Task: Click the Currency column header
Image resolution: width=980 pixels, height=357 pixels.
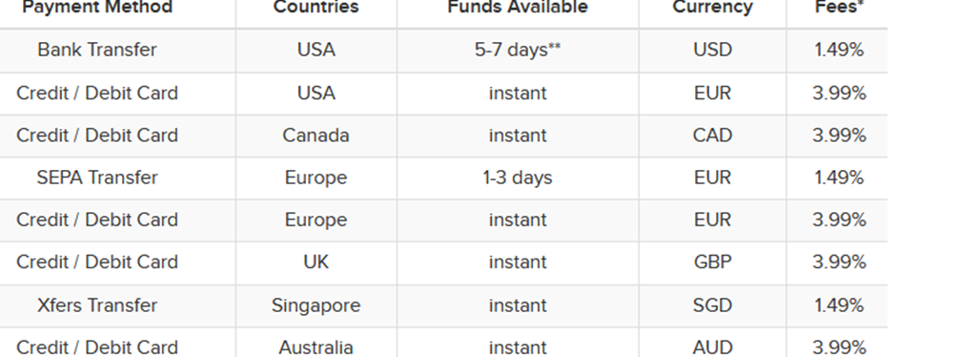Action: 712,8
